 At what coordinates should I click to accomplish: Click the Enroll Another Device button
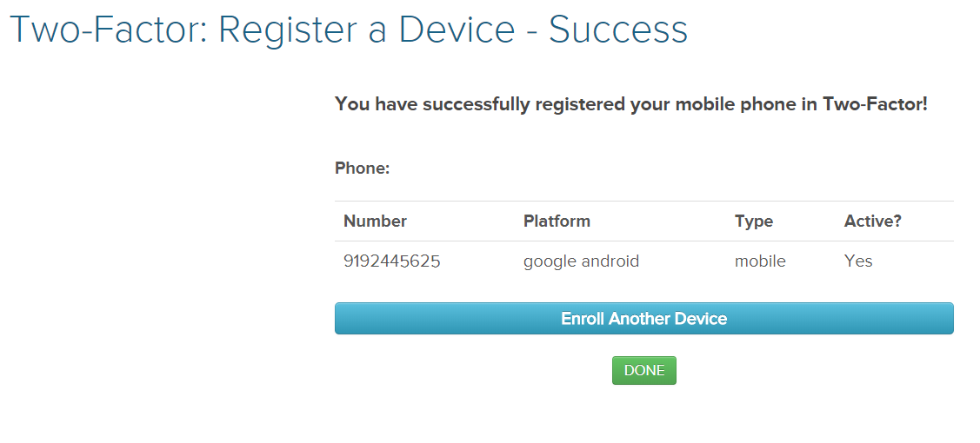coord(643,319)
